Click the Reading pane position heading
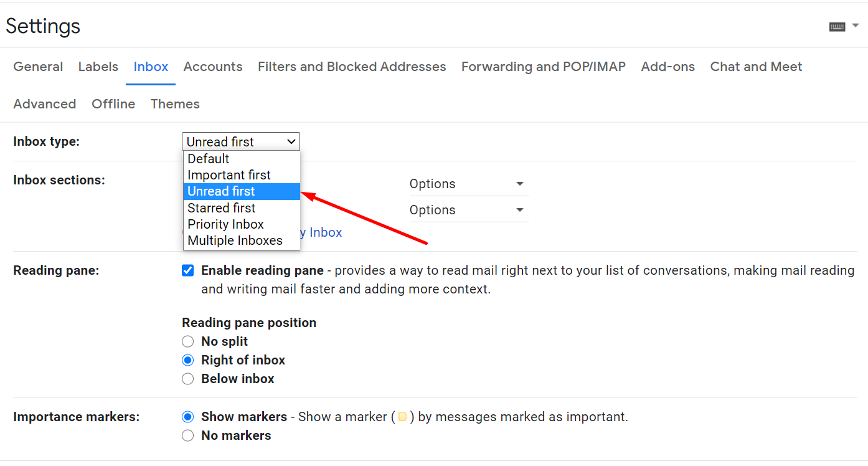This screenshot has width=868, height=466. 249,323
